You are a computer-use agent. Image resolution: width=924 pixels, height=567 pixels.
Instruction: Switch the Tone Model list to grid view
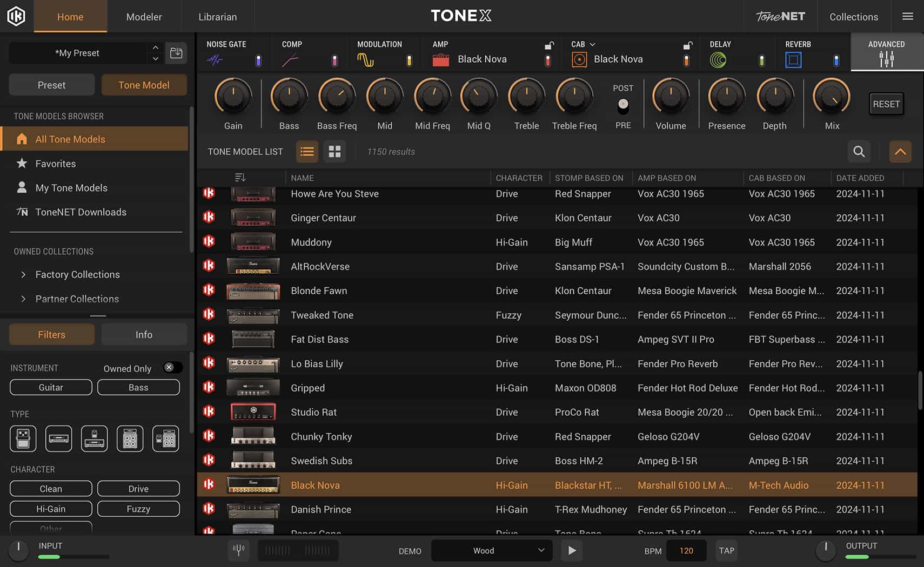[x=334, y=152]
